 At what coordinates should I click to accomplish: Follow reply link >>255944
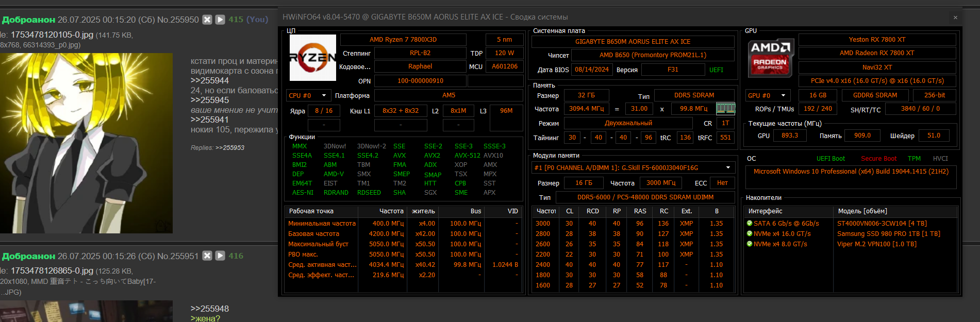210,80
